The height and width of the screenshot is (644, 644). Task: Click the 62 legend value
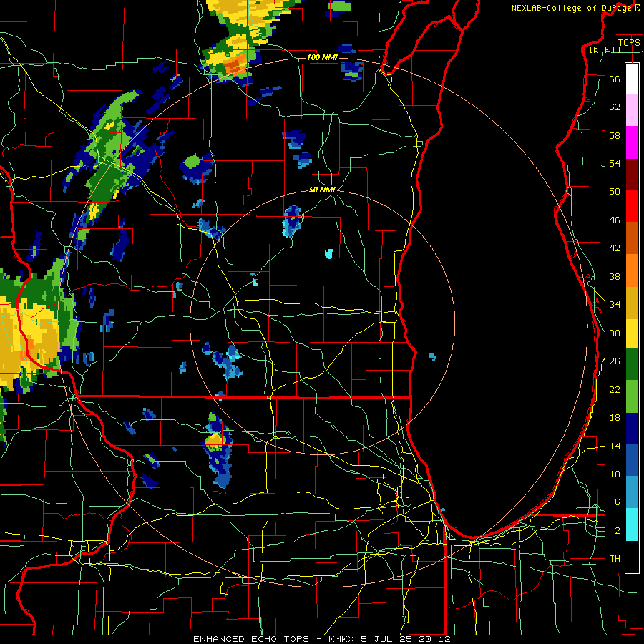coord(615,107)
